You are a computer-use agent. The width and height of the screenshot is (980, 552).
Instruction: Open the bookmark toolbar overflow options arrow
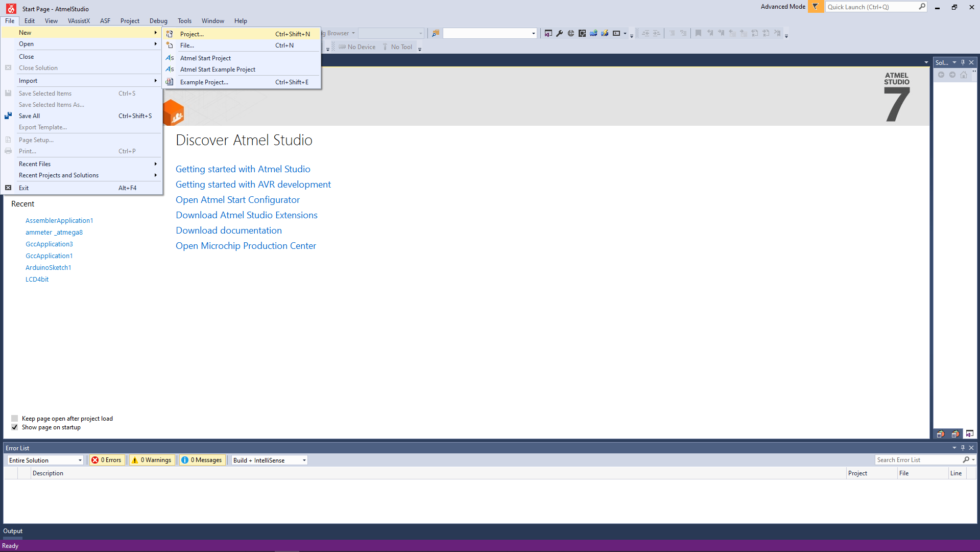click(786, 36)
